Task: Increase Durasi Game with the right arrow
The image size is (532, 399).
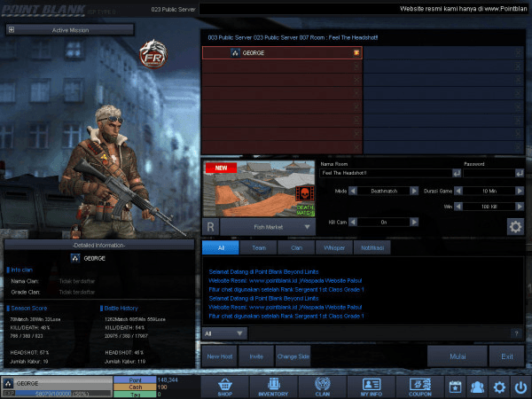Action: click(x=520, y=191)
